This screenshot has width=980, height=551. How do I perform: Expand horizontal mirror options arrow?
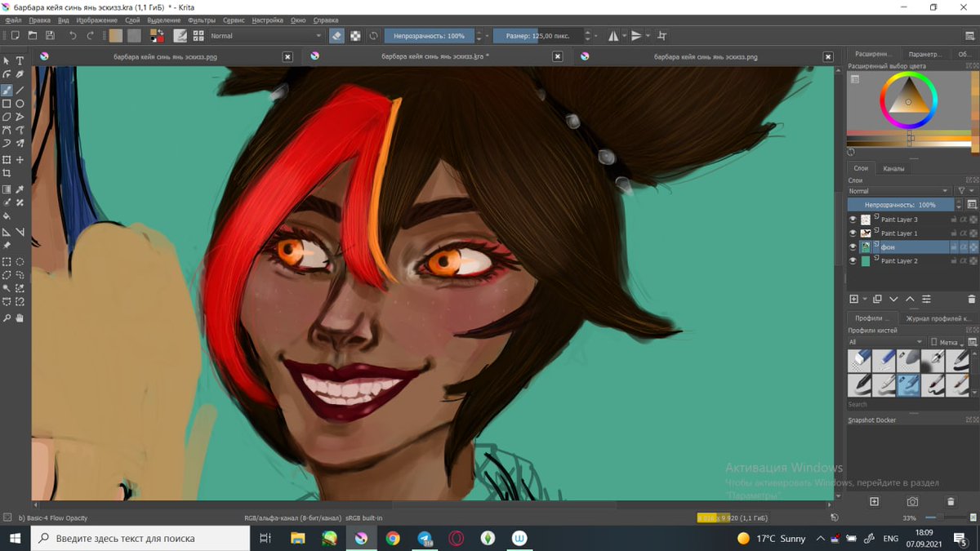click(625, 36)
